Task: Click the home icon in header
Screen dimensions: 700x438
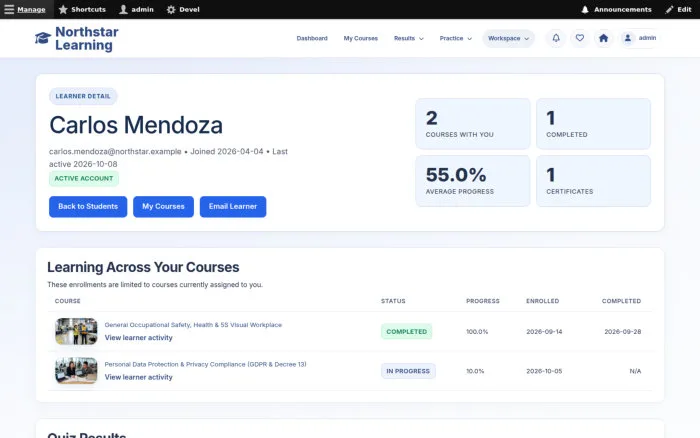Action: [x=604, y=38]
